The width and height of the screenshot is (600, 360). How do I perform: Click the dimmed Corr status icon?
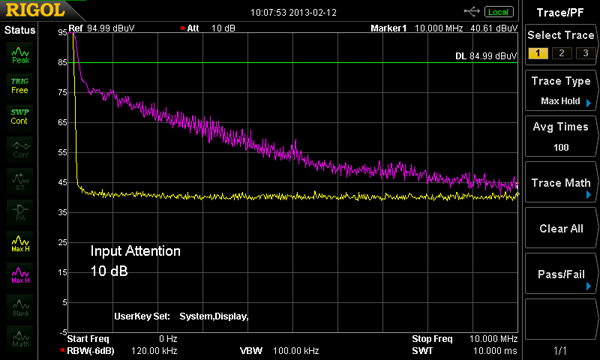coord(20,150)
